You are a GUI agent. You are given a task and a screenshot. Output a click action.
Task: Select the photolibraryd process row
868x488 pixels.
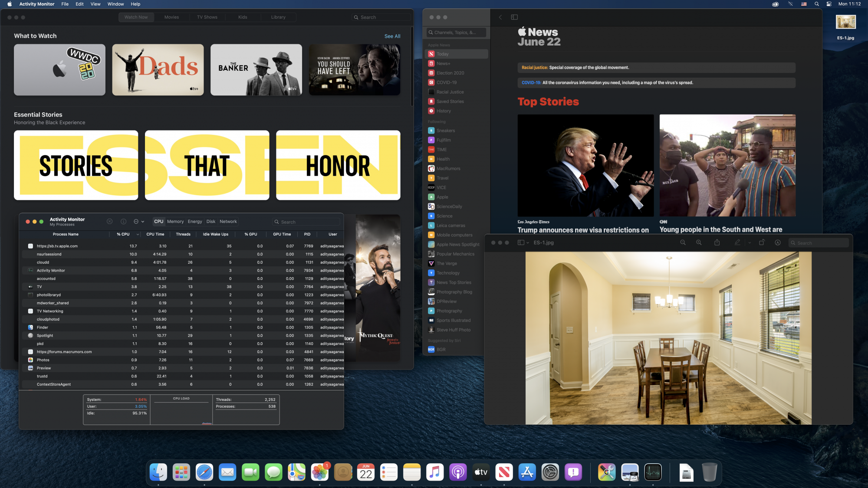(183, 295)
